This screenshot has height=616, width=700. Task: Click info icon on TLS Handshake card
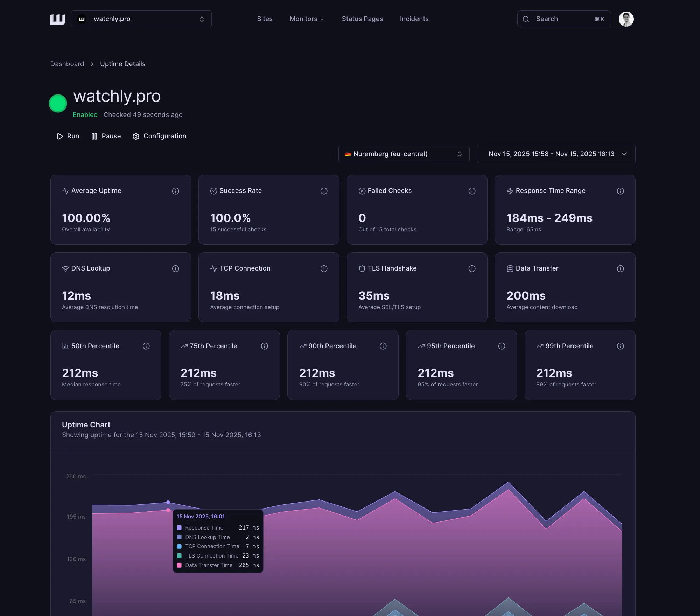click(x=472, y=269)
